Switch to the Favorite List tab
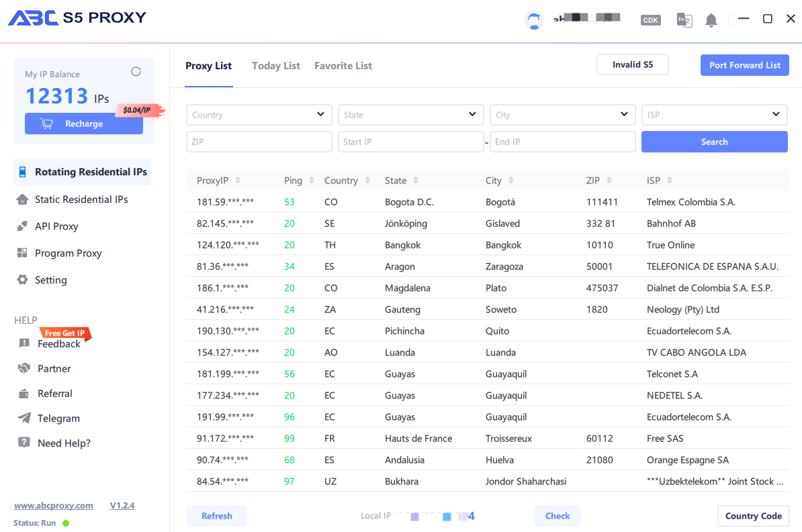The width and height of the screenshot is (802, 532). 343,66
